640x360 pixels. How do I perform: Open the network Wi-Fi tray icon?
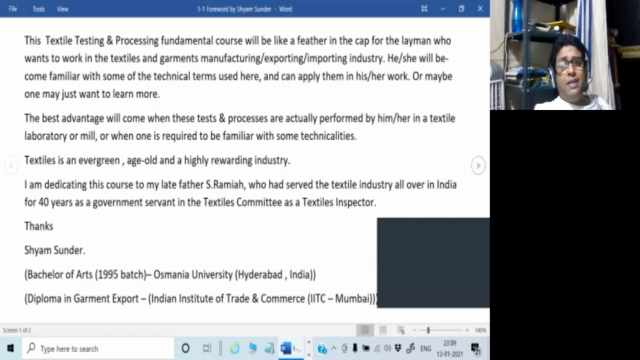pyautogui.click(x=377, y=348)
